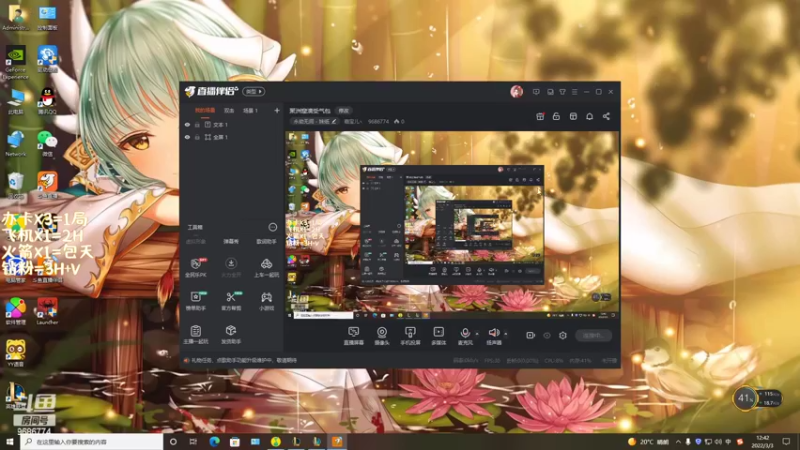Screen dimensions: 800x450
Task: Click the greyed start-stream button
Action: [593, 335]
